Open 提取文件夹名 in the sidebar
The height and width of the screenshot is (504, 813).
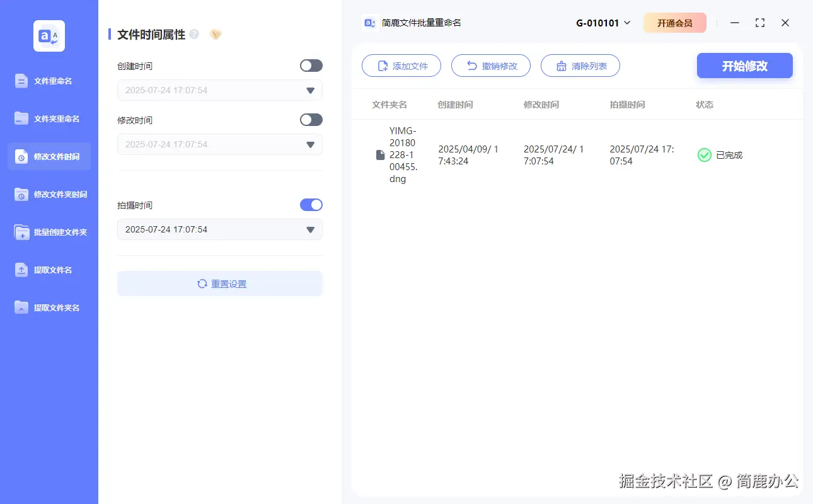click(49, 307)
